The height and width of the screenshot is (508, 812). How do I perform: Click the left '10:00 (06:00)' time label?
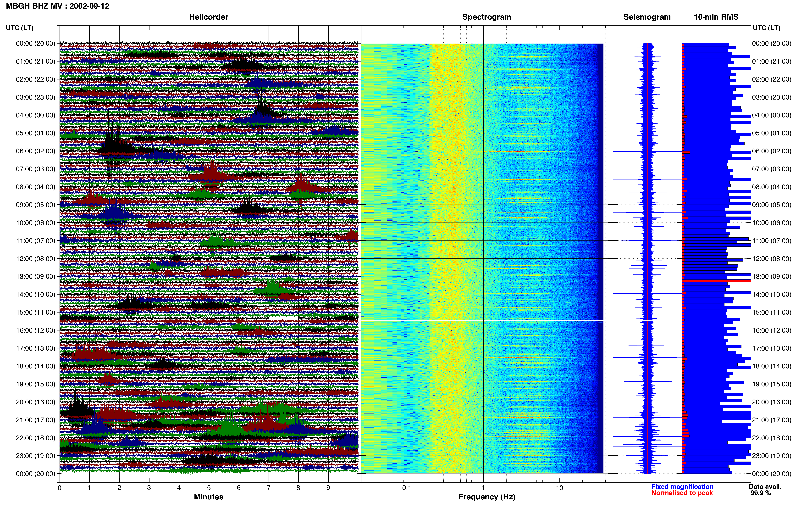[x=35, y=223]
